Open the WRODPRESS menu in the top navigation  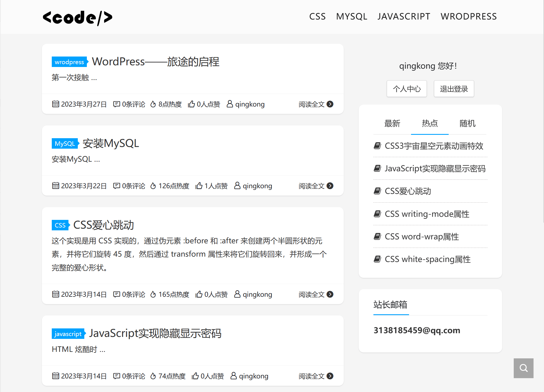coord(468,16)
